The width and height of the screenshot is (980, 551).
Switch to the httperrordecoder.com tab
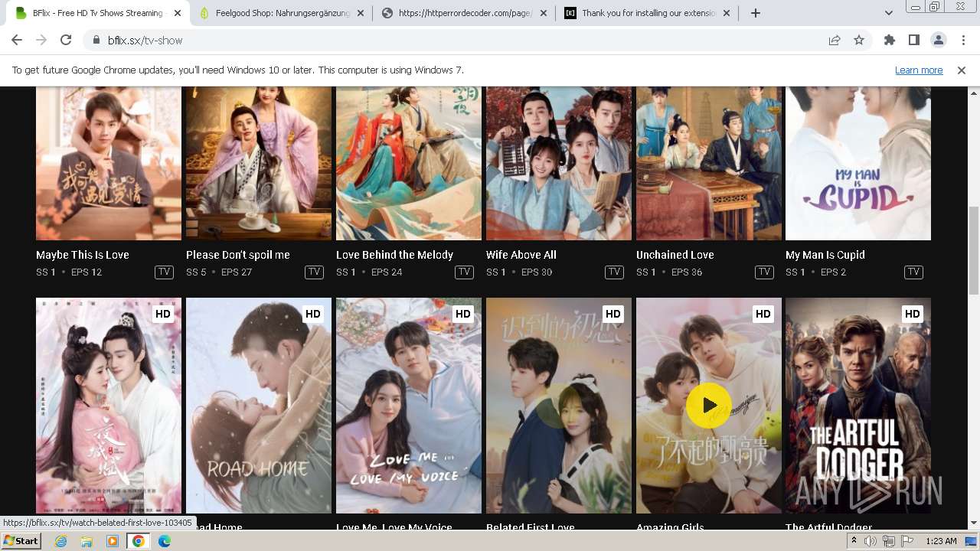coord(465,13)
